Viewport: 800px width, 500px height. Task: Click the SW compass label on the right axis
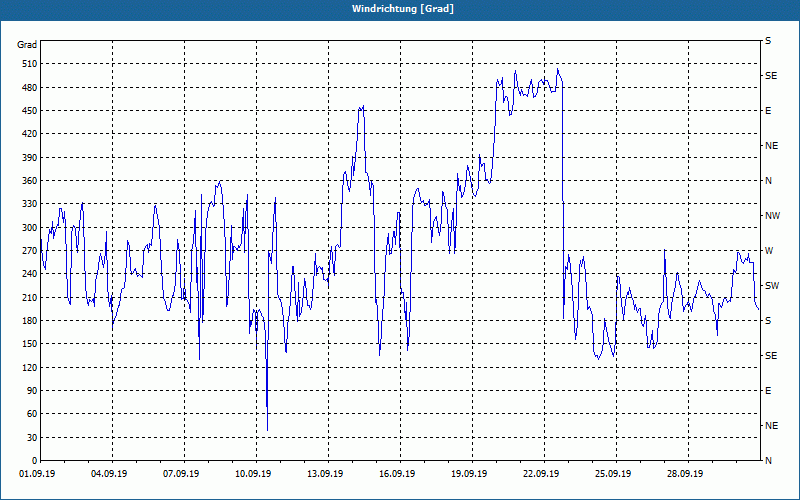click(x=772, y=286)
